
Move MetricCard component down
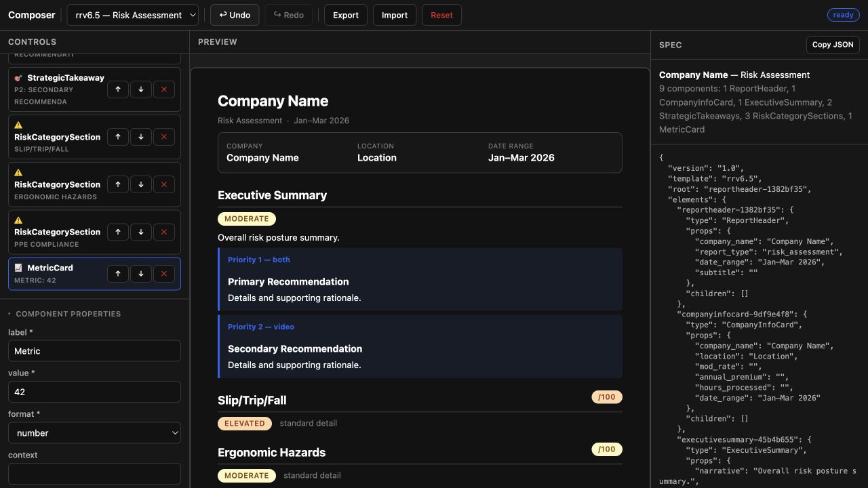point(141,274)
